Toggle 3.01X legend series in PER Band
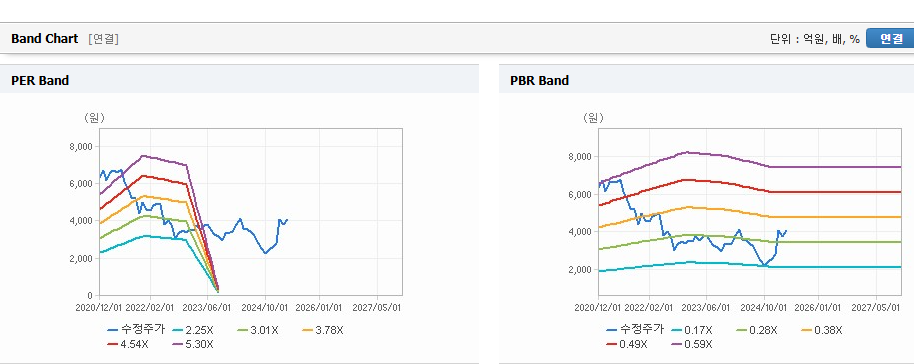The image size is (914, 364). pyautogui.click(x=258, y=330)
